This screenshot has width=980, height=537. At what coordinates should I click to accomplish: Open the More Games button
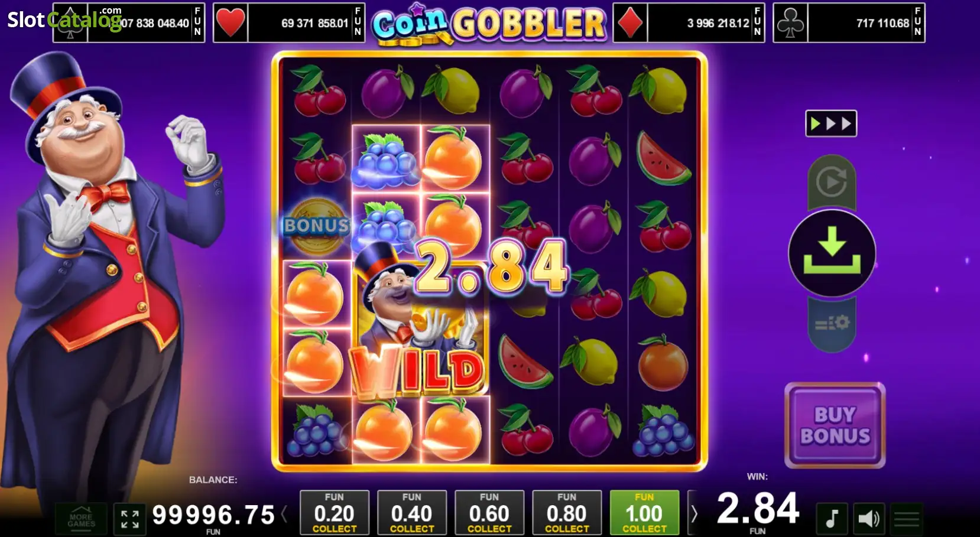[x=81, y=519]
